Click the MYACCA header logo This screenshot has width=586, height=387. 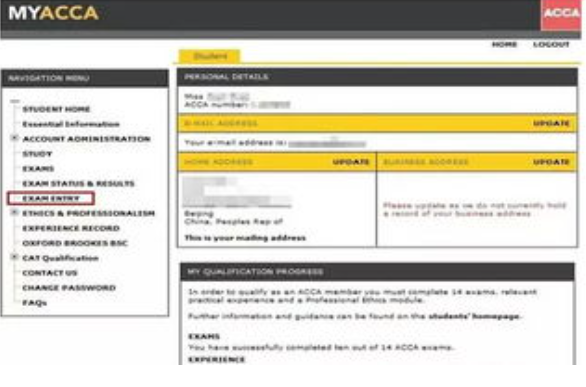(53, 13)
